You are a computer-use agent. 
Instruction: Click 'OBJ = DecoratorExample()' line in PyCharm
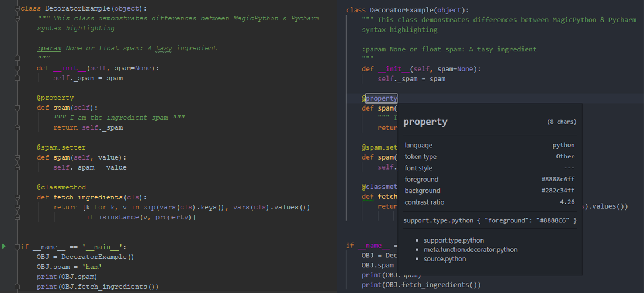[85, 257]
